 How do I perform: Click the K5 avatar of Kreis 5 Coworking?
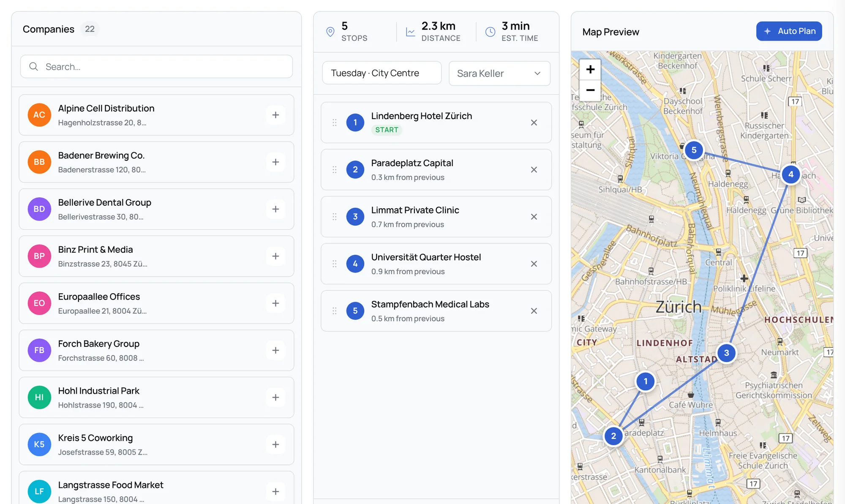[x=39, y=444]
